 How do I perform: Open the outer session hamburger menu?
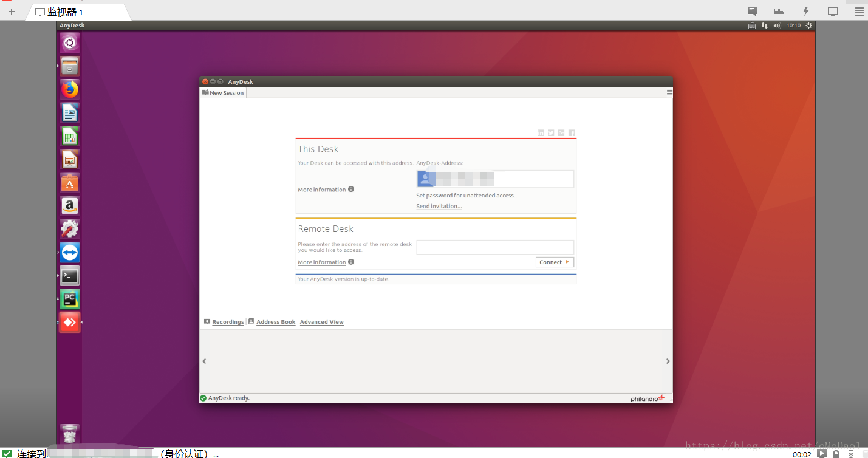click(x=859, y=11)
